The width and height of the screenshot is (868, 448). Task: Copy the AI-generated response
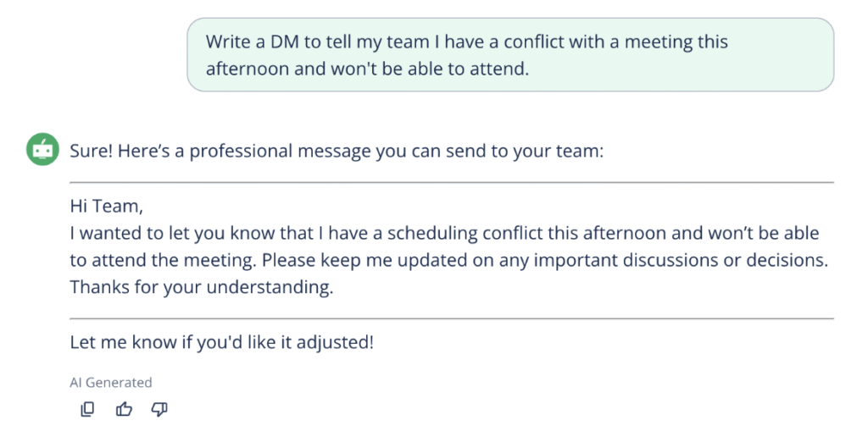click(x=87, y=410)
